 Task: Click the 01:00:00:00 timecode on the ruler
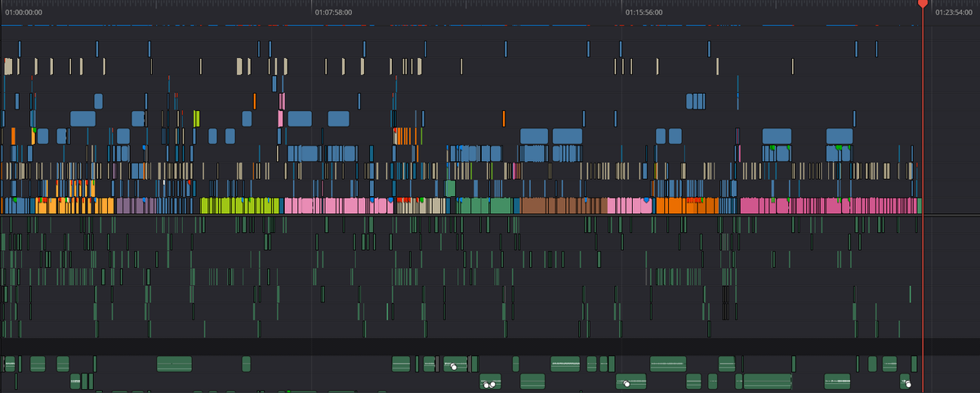(x=24, y=13)
